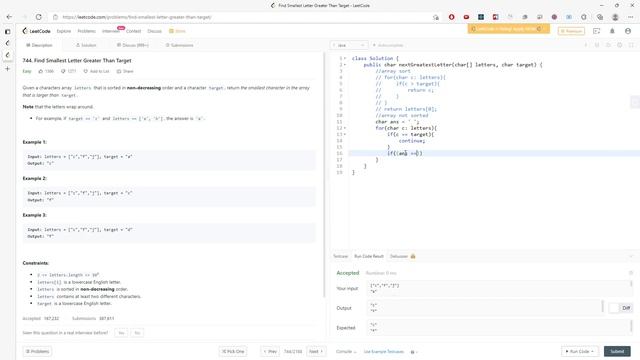Click the site info lock icon
This screenshot has height=360, width=640.
click(x=56, y=17)
